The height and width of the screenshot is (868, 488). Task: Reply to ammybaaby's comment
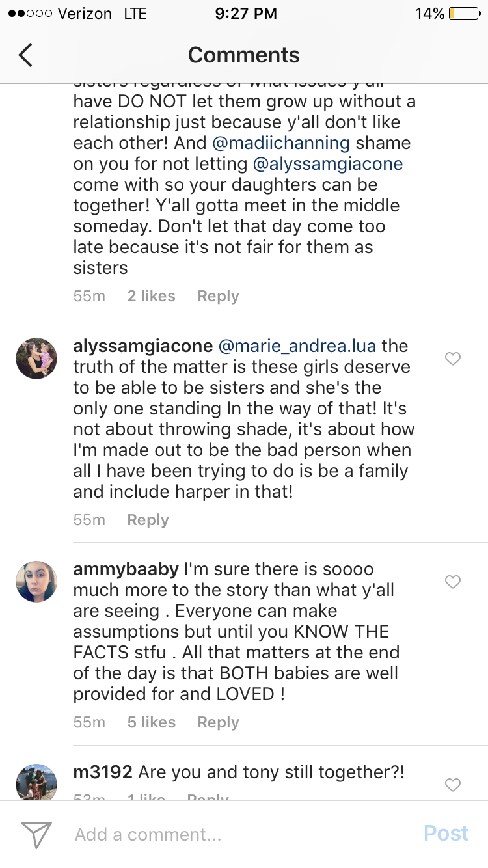tap(218, 722)
